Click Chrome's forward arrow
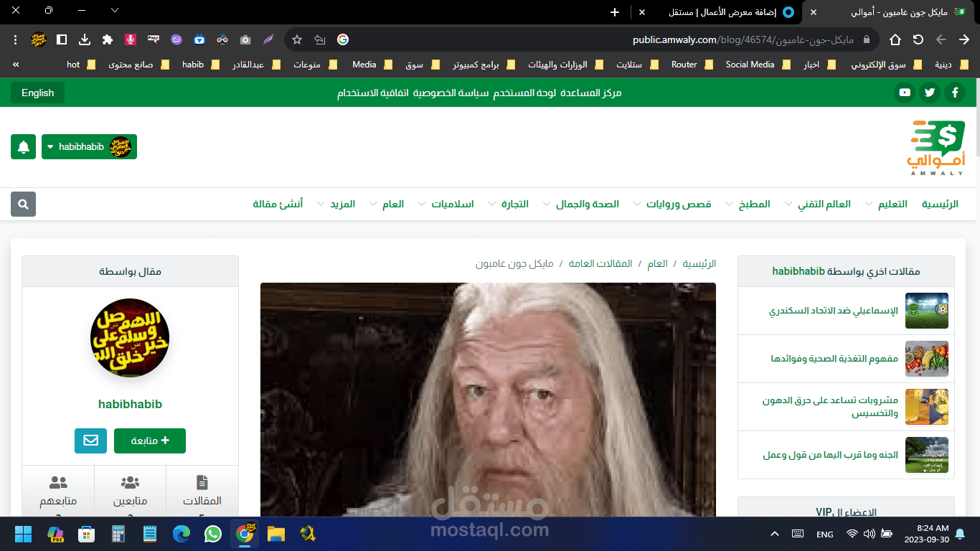This screenshot has height=551, width=980. 941,39
